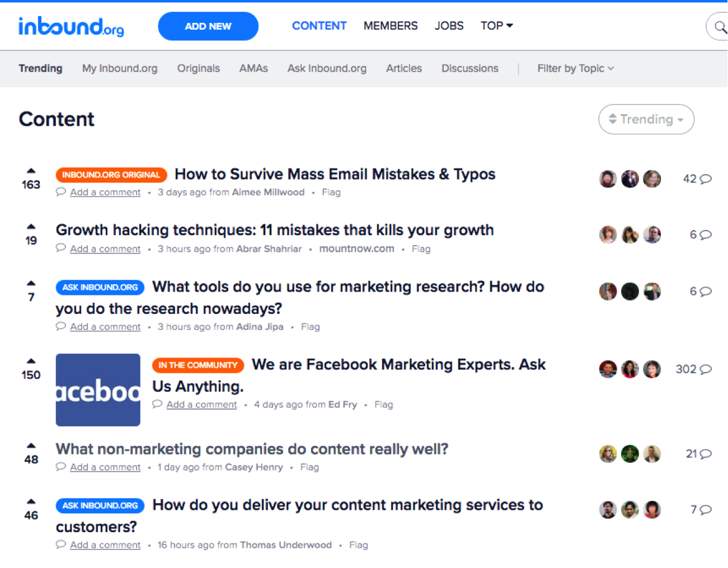728x568 pixels.
Task: Click the IN THE COMMUNITY badge
Action: (198, 365)
